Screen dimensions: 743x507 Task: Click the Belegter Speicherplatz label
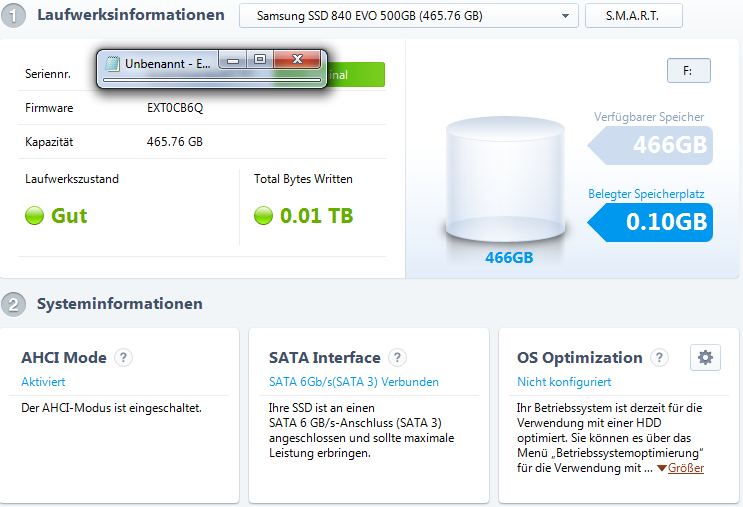(646, 194)
